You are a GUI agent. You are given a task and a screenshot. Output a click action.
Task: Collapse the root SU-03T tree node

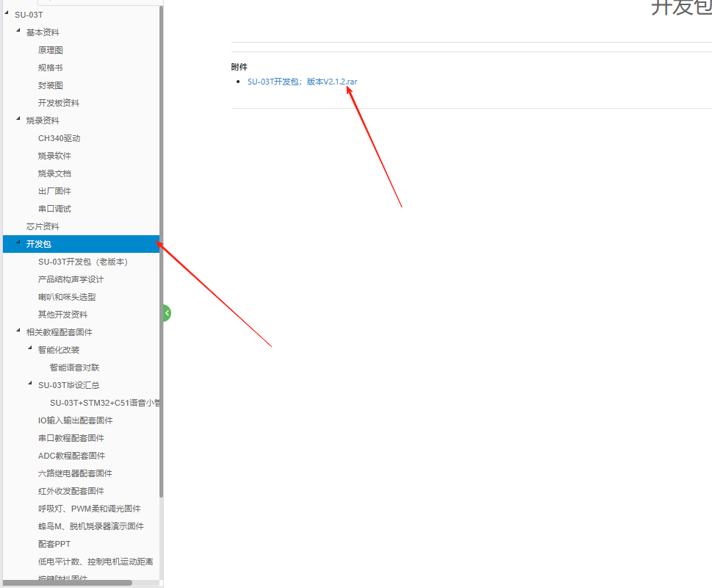[7, 13]
